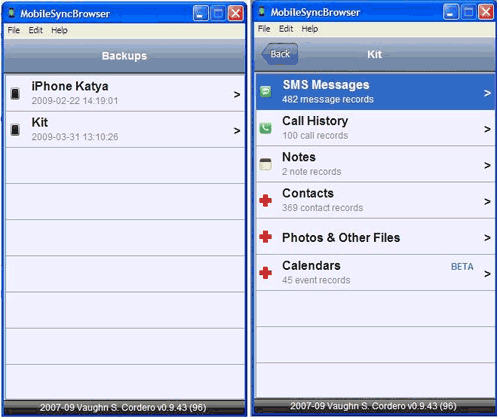This screenshot has width=500, height=419.
Task: Open Call History via its chevron arrow
Action: (487, 129)
